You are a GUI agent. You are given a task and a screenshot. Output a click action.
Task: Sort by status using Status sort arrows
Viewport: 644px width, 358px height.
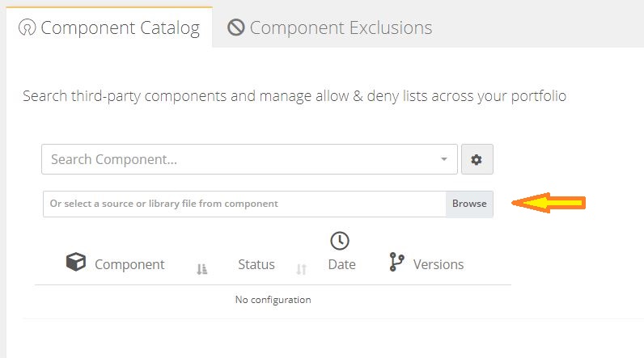(302, 269)
